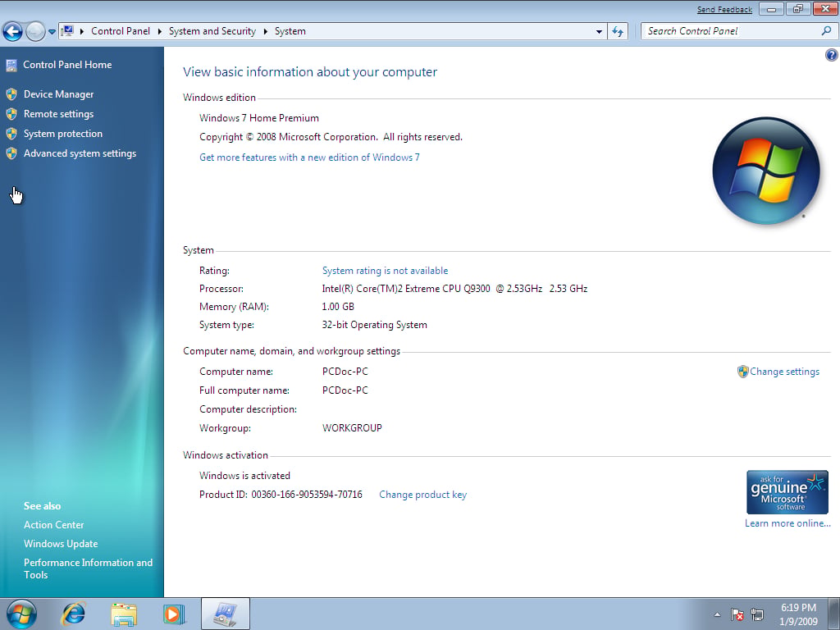The height and width of the screenshot is (630, 840).
Task: Show hidden tray icons arrow
Action: point(717,614)
